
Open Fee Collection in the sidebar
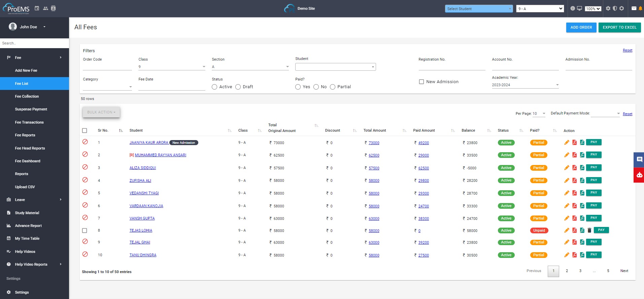pos(27,96)
